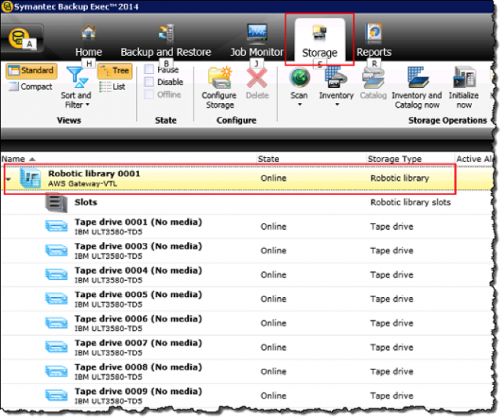Click the Tape drive 0006 icon
The width and height of the screenshot is (504, 420).
tap(57, 322)
